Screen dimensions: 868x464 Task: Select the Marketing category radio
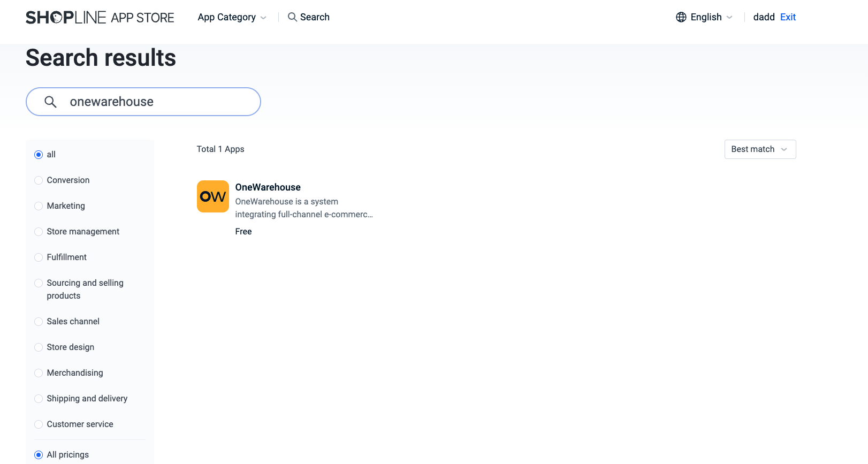[x=39, y=206]
